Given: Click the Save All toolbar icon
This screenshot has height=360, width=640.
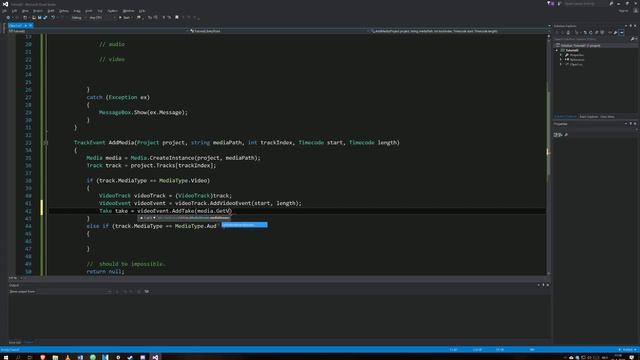Looking at the screenshot, I should pos(45,18).
